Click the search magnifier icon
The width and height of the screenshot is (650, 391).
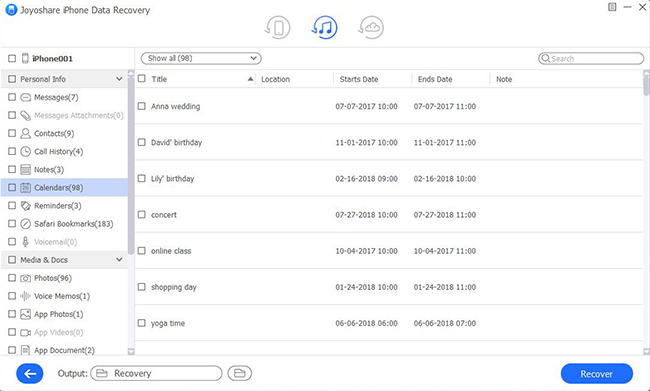click(546, 58)
